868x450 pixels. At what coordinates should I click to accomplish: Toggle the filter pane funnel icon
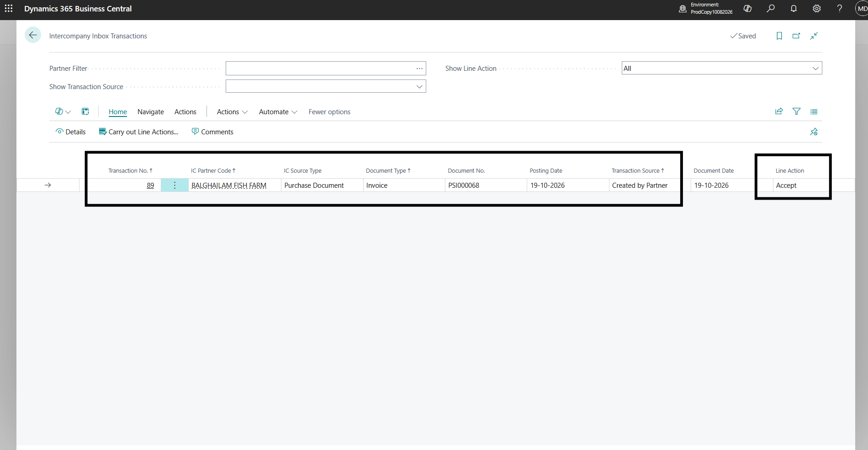coord(796,111)
